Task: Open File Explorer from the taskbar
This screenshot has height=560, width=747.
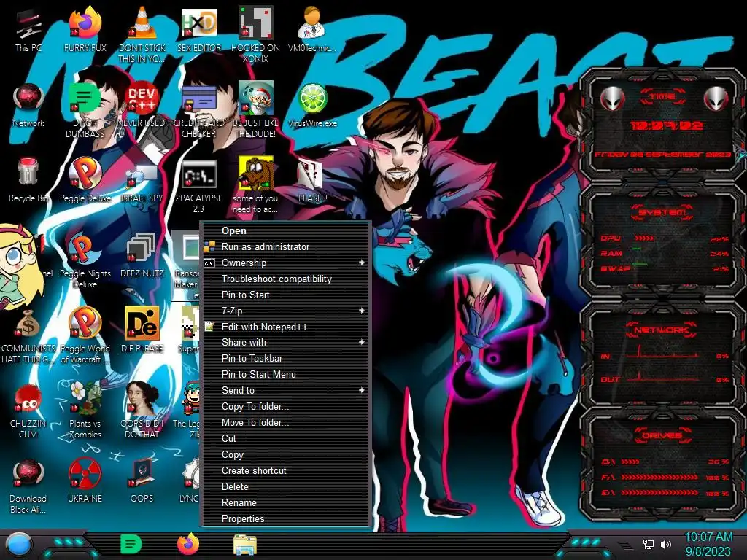Action: click(245, 545)
